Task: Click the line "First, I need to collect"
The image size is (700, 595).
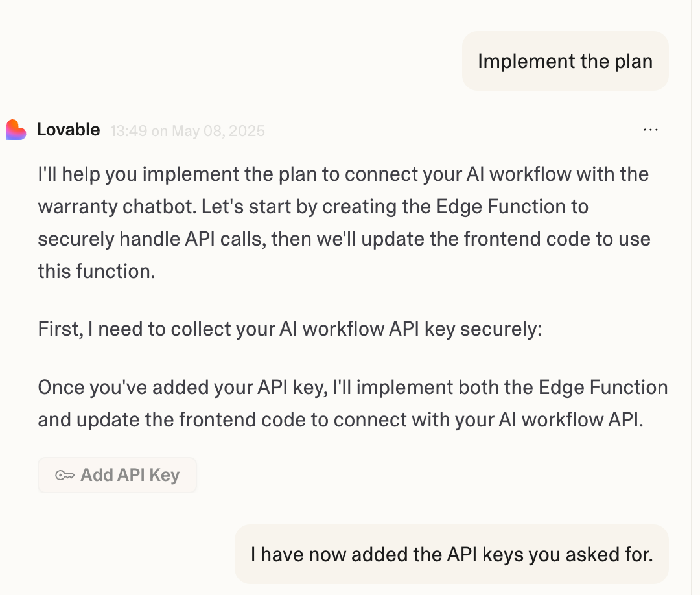Action: 290,329
